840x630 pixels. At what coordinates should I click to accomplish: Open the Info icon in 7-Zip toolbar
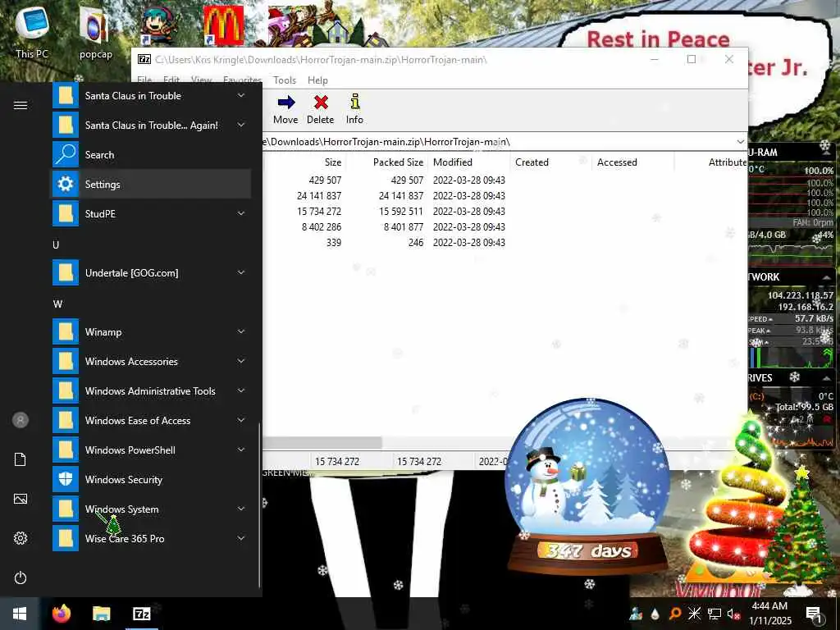point(354,102)
